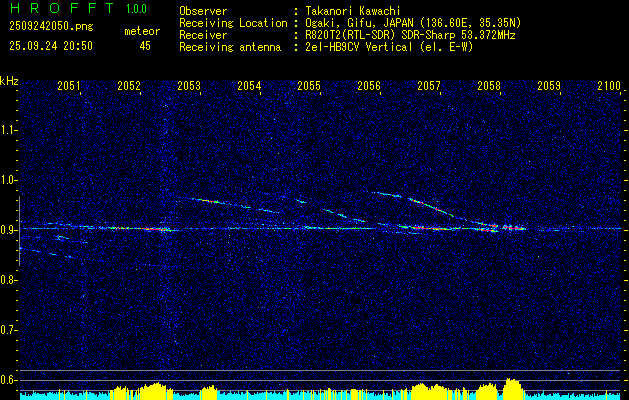Select the filename 2509242050.png
Viewport: 629px width, 400px height.
[x=51, y=27]
